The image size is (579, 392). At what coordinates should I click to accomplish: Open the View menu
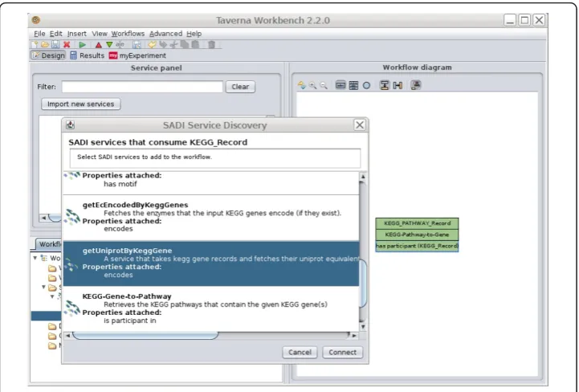[100, 34]
